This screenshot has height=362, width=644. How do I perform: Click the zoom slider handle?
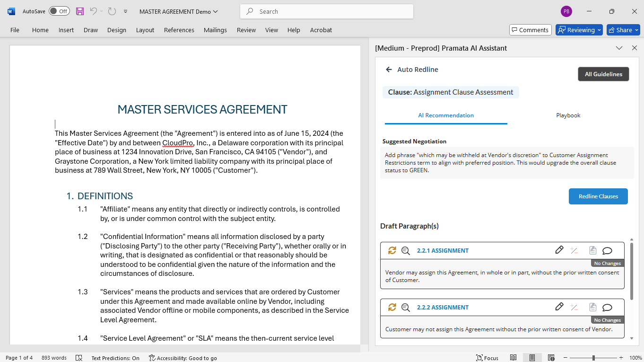click(593, 358)
